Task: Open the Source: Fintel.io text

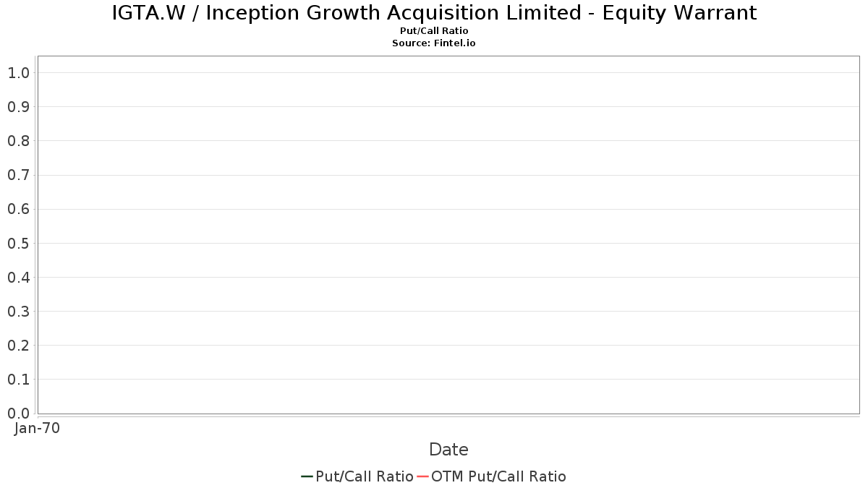Action: 434,43
